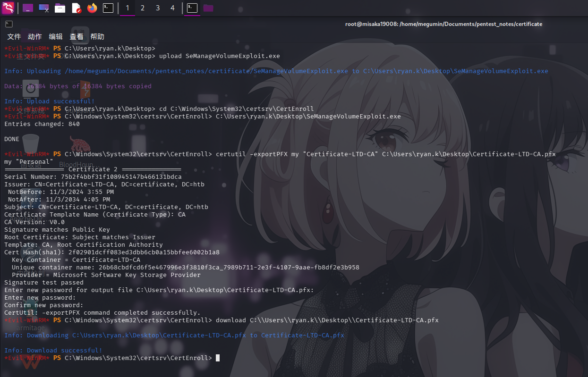Click the purple show desktop panel icon

click(x=28, y=8)
